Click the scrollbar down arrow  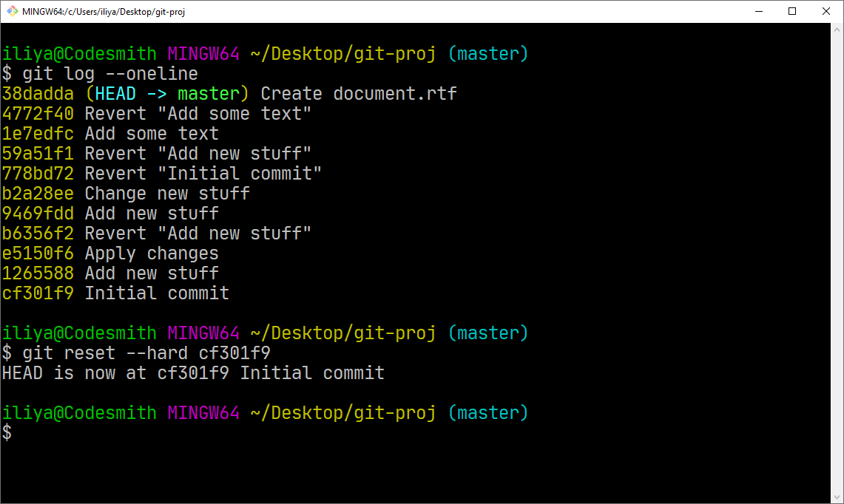click(x=837, y=497)
